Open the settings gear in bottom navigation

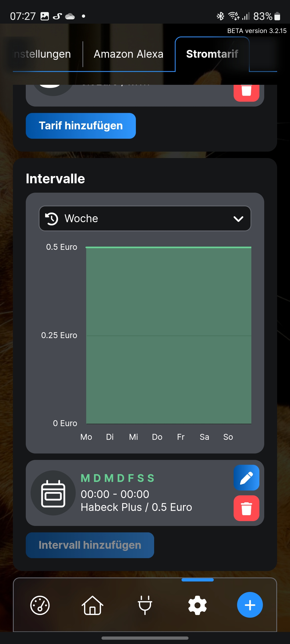click(x=197, y=605)
